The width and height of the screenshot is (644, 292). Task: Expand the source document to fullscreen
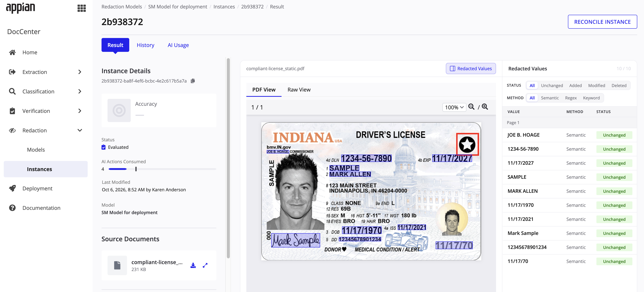point(205,265)
